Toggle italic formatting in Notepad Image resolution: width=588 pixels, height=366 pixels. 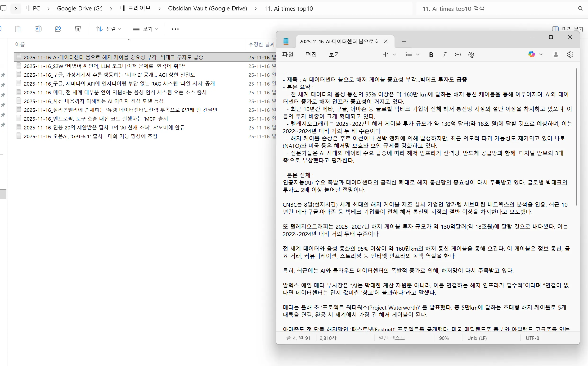pyautogui.click(x=444, y=55)
